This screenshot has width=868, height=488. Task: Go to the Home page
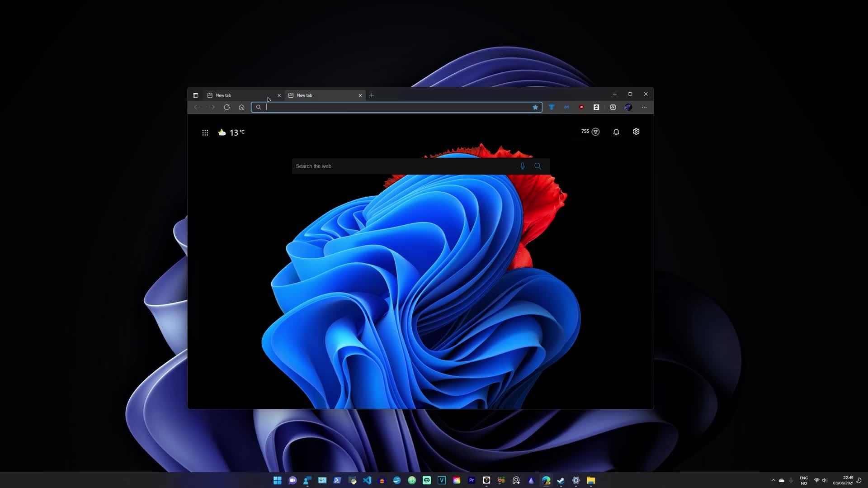coord(241,107)
